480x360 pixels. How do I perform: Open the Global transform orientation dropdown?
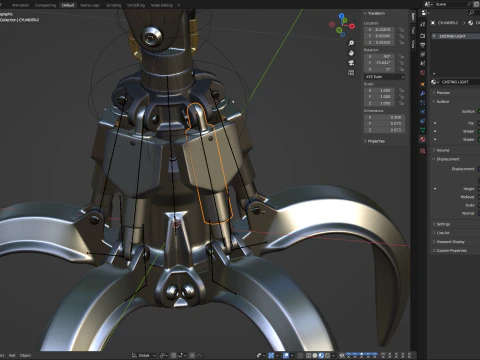(x=144, y=355)
